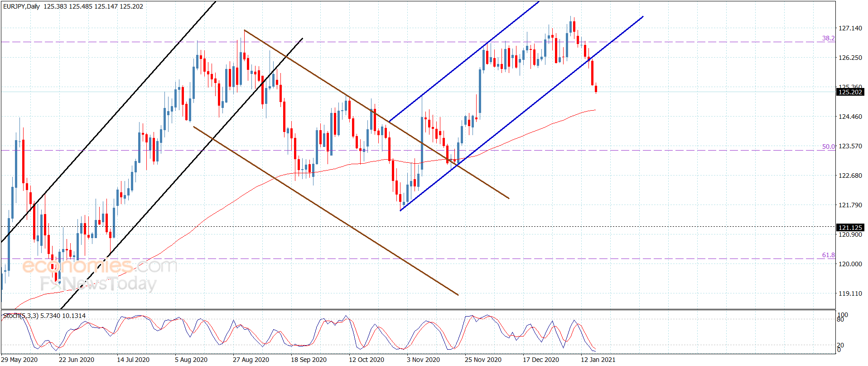Select the 18 Sep 2020 date label
The width and height of the screenshot is (868, 366).
(309, 360)
